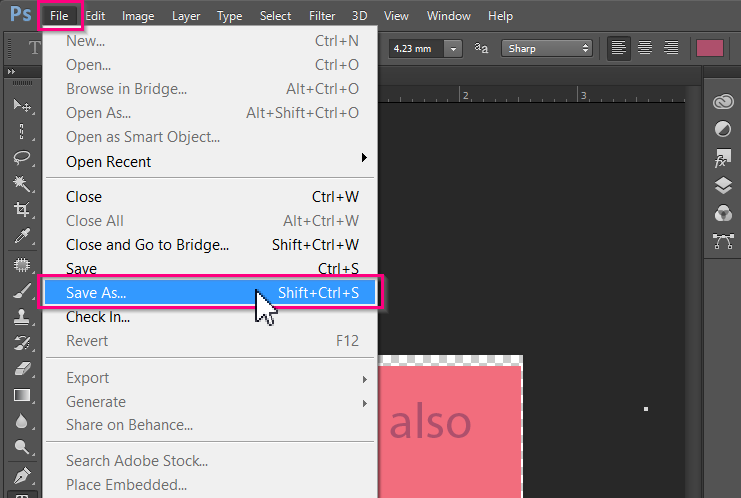Open the Help menu
Screen dimensions: 741x498
click(x=500, y=16)
